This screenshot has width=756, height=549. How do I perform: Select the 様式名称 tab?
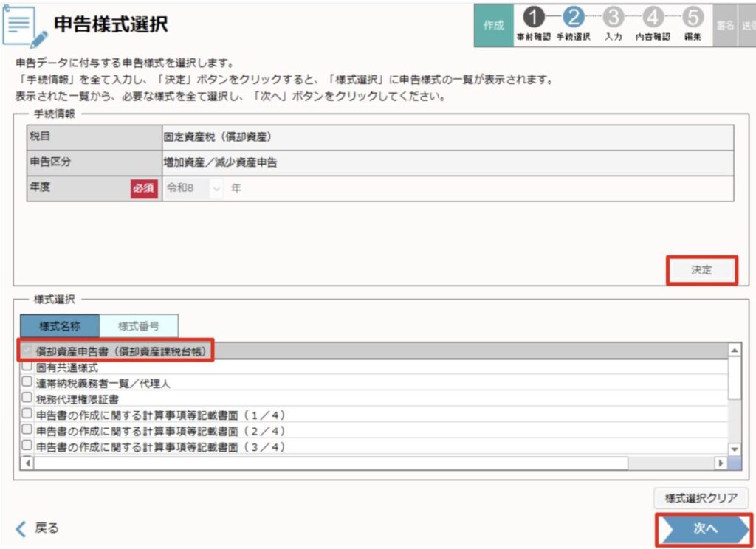click(x=60, y=326)
